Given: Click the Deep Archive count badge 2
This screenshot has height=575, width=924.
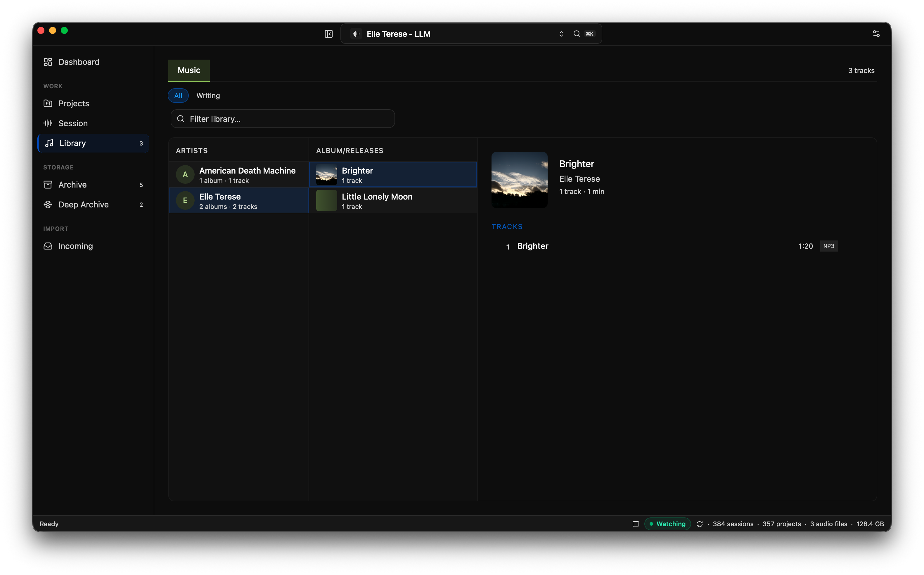Looking at the screenshot, I should pyautogui.click(x=141, y=205).
